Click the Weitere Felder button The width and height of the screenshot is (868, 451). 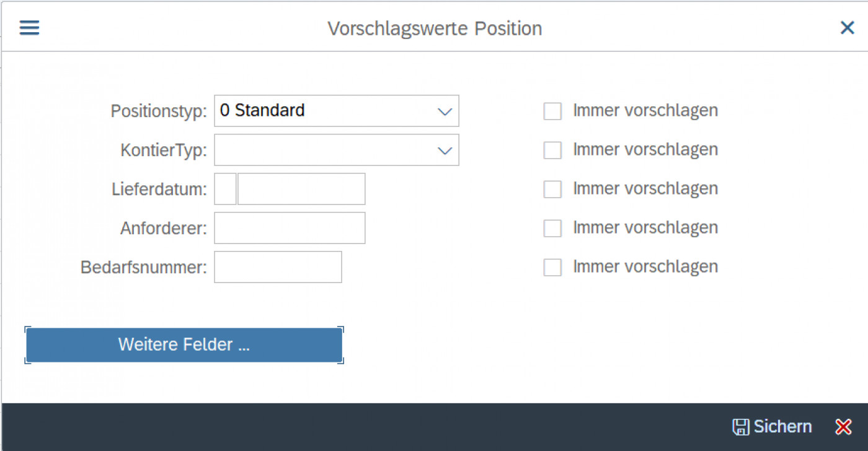[x=184, y=344]
